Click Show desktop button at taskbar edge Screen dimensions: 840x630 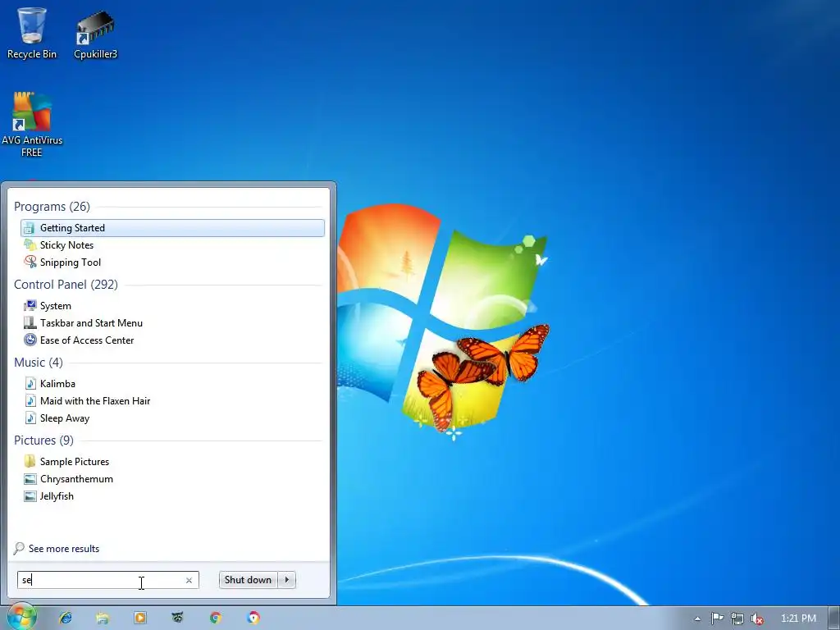834,619
